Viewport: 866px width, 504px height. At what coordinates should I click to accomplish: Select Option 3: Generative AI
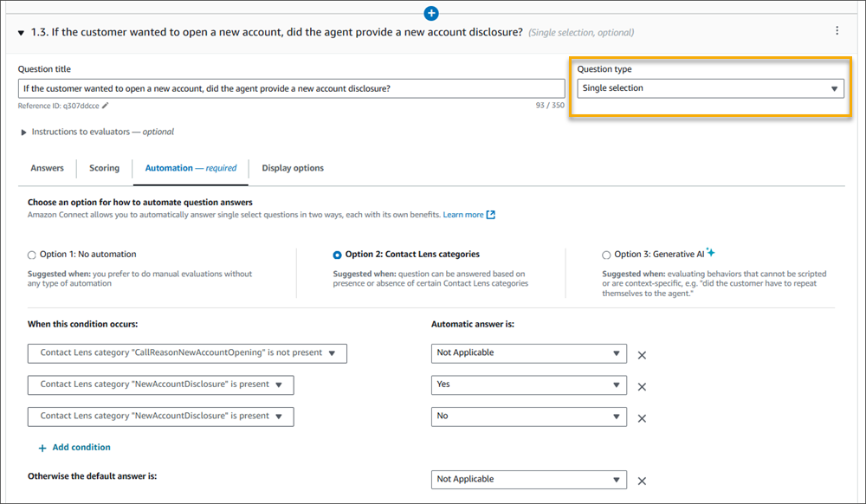point(606,255)
